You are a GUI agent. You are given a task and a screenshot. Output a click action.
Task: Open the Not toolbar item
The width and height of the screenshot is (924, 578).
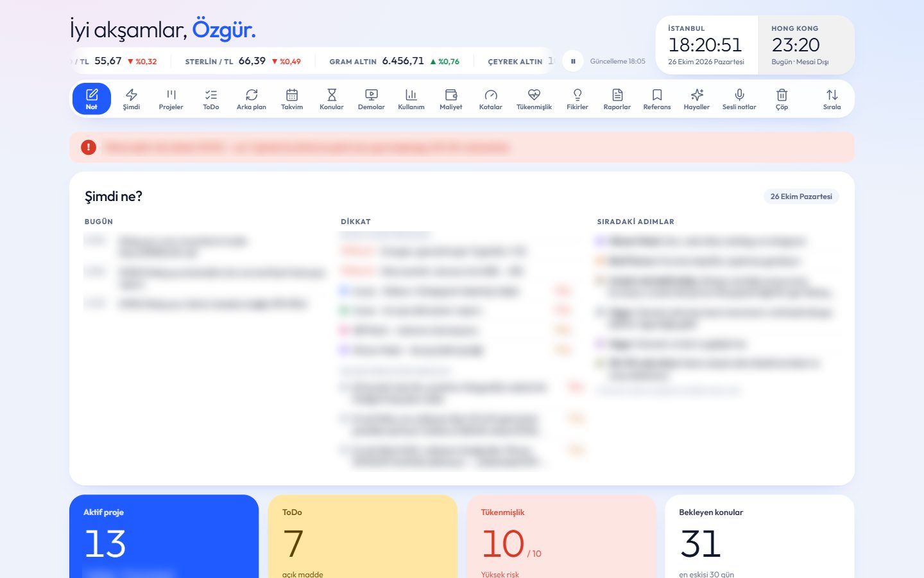click(x=92, y=99)
